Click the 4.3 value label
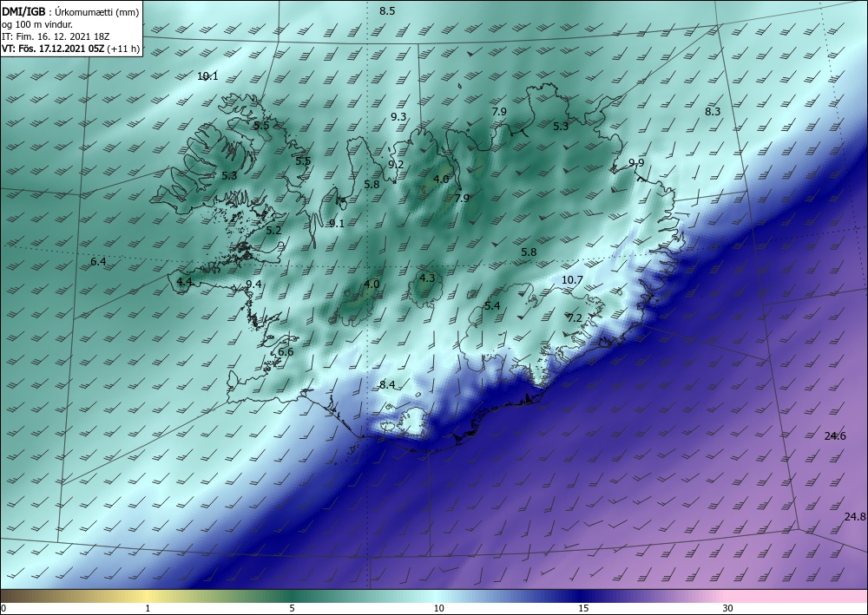The height and width of the screenshot is (615, 868). click(427, 278)
